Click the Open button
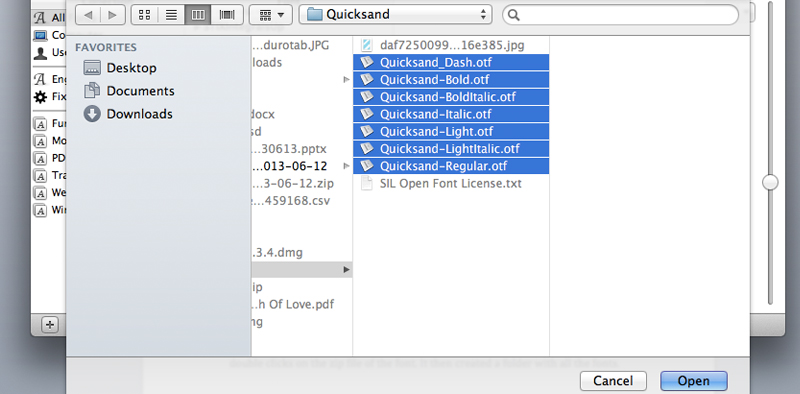The image size is (800, 394). coord(694,381)
